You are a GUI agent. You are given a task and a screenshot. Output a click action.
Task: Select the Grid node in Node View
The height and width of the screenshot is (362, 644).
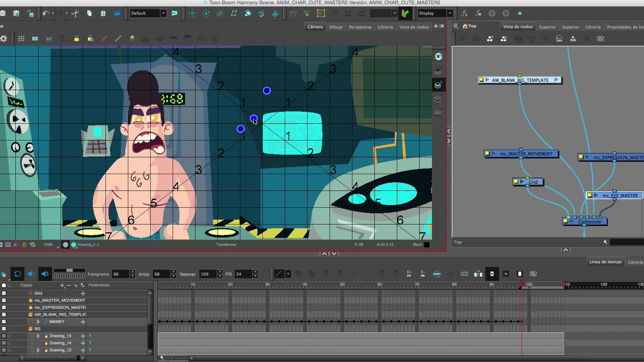click(528, 182)
